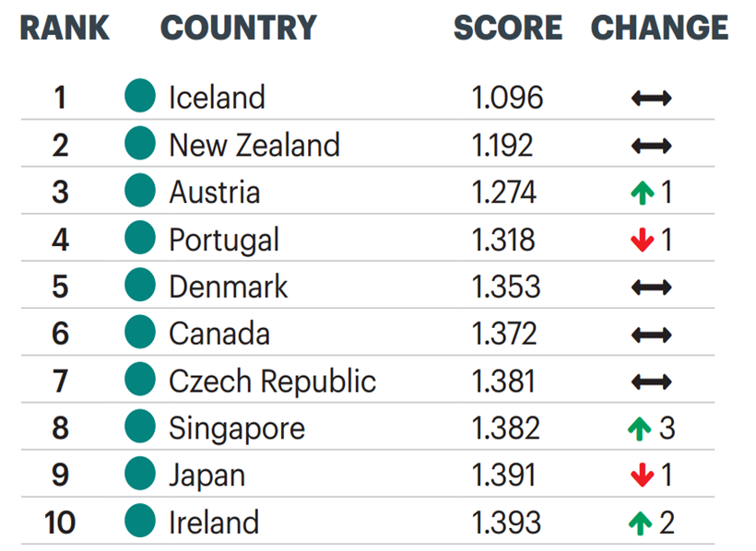Select the country name New Zealand
Screen dimensions: 756x551
[x=254, y=145]
